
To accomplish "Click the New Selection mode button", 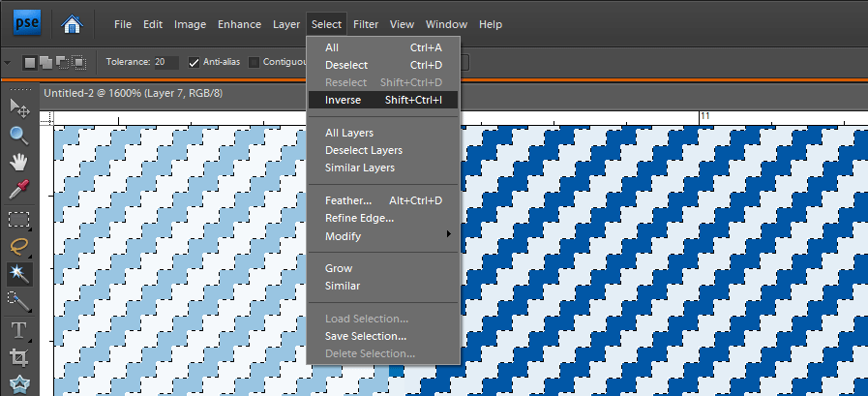I will [x=30, y=63].
